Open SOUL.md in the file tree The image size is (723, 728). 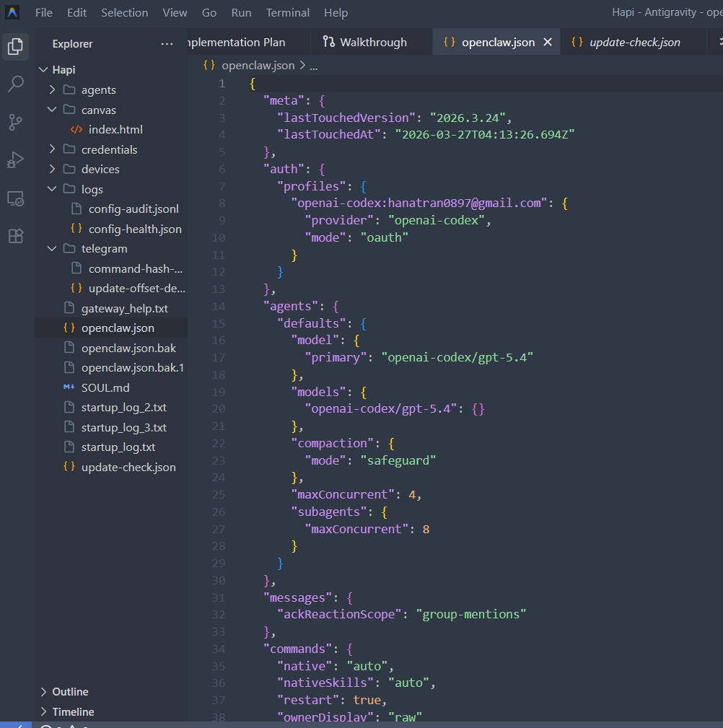pyautogui.click(x=105, y=387)
